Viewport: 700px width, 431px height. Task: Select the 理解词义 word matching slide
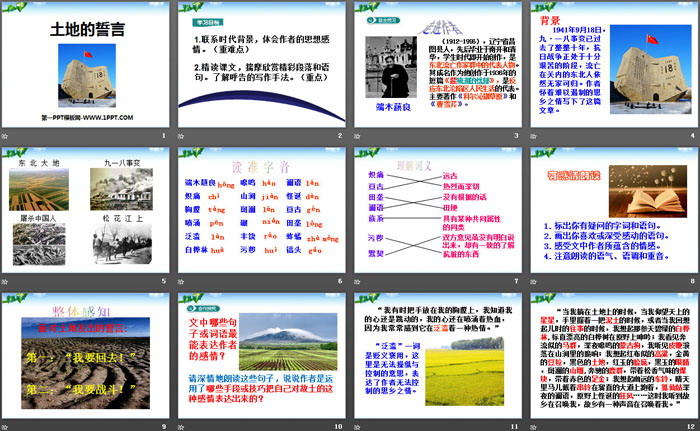(x=435, y=208)
